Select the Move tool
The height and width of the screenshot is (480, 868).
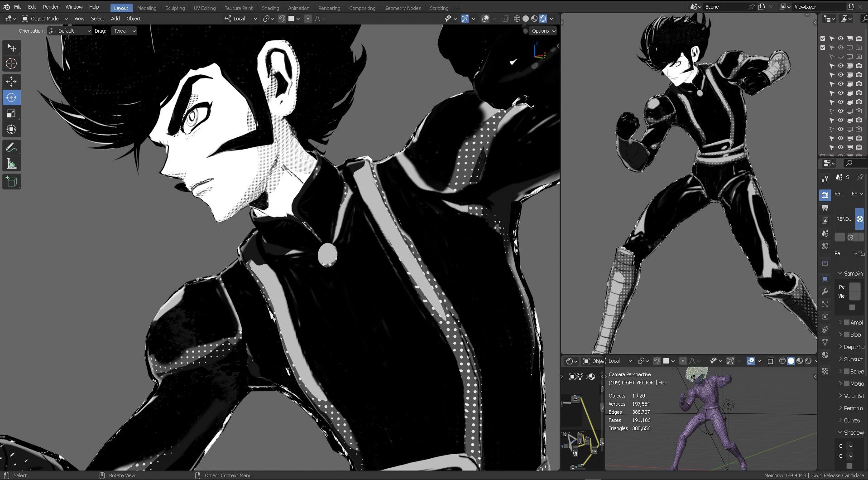pos(12,82)
